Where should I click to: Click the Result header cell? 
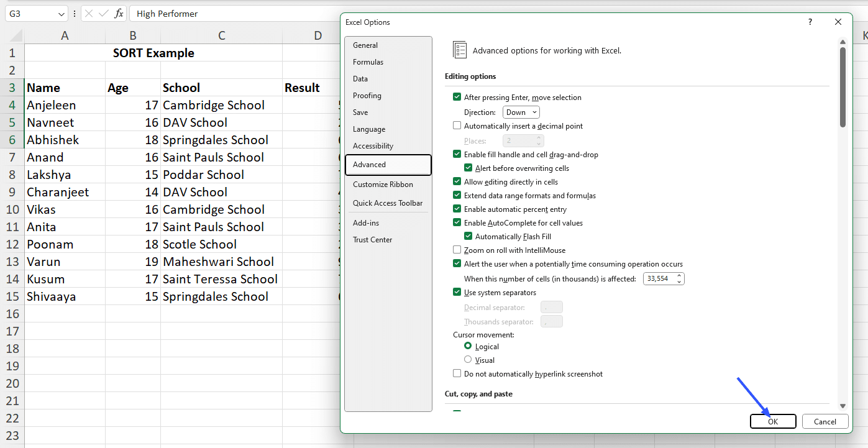pyautogui.click(x=311, y=88)
